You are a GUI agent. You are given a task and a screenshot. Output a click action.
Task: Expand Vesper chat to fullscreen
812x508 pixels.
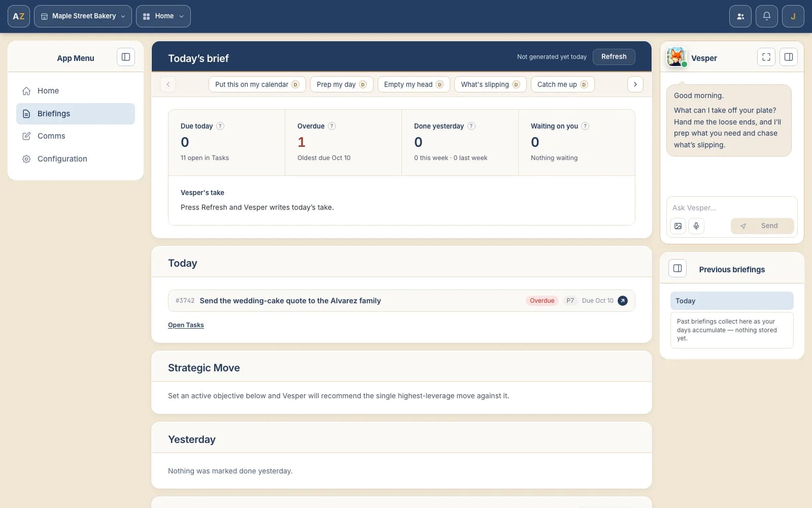[x=766, y=57]
